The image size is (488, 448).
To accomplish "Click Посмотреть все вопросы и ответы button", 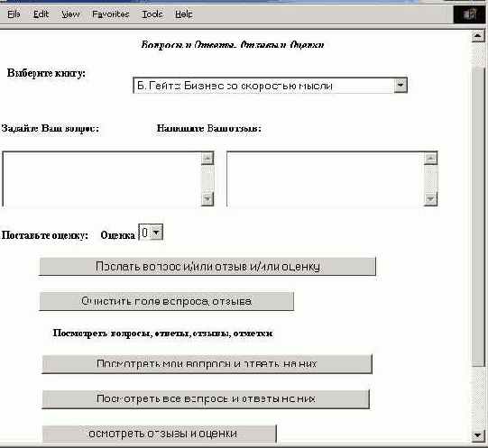I will pyautogui.click(x=206, y=398).
